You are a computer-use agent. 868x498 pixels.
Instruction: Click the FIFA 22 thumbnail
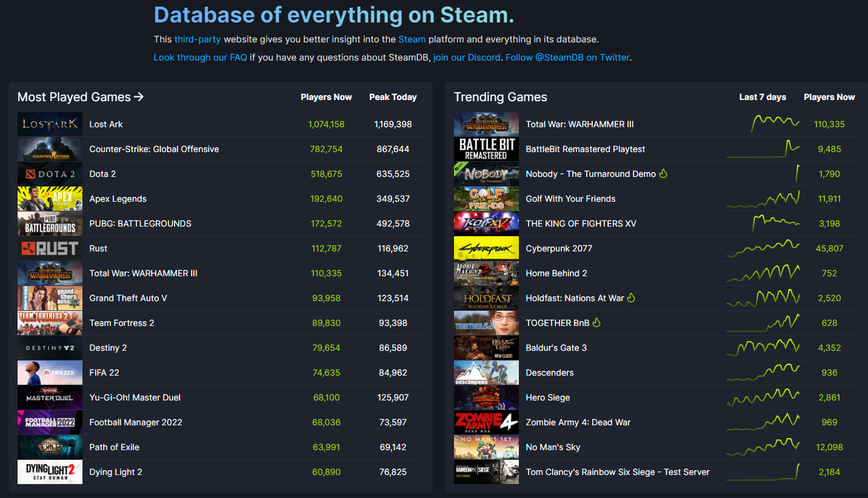50,373
